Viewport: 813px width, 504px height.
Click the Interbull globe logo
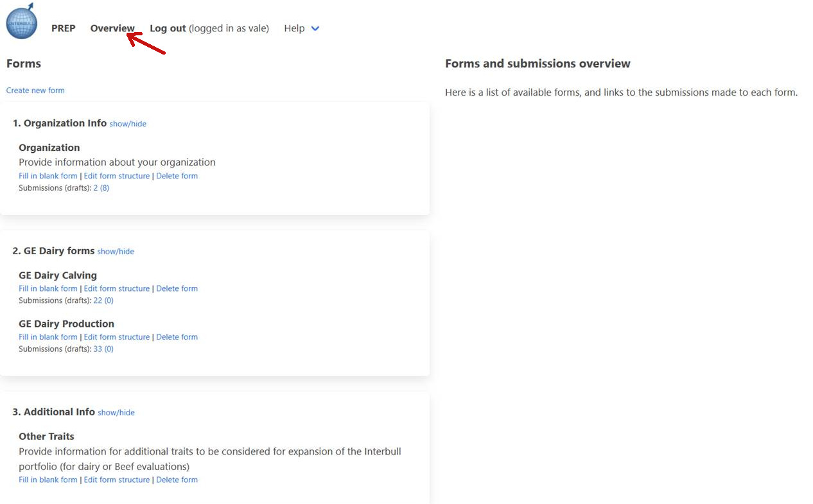(x=22, y=22)
